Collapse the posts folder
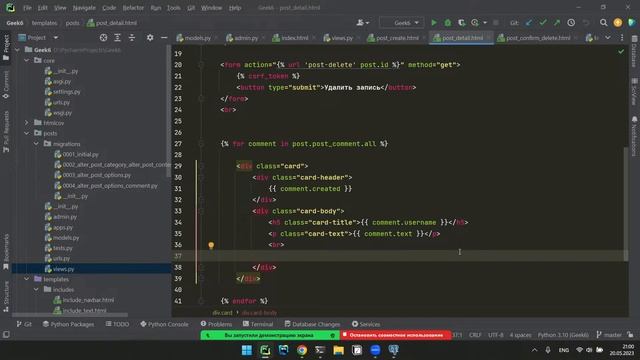This screenshot has width=640, height=360. 27,133
